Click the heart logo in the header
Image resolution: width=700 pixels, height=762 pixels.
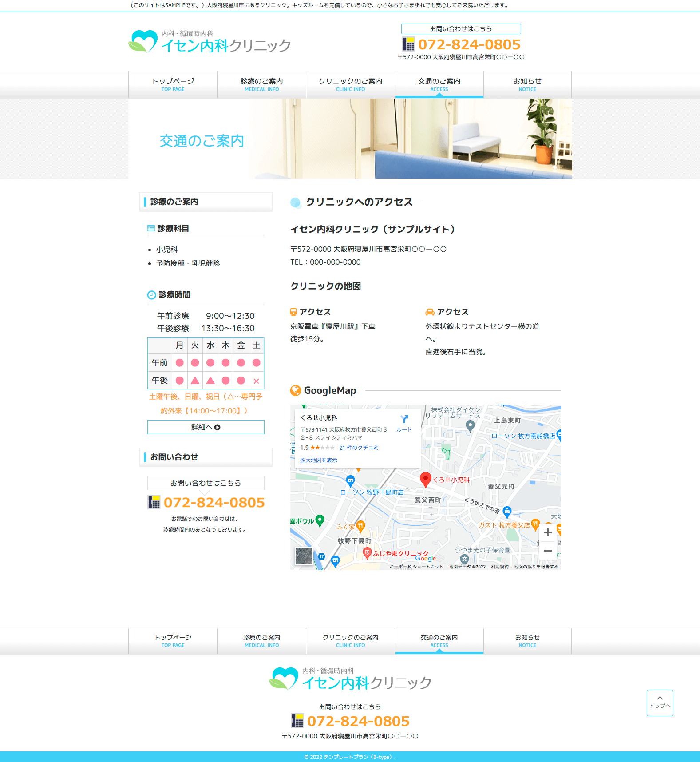point(143,42)
